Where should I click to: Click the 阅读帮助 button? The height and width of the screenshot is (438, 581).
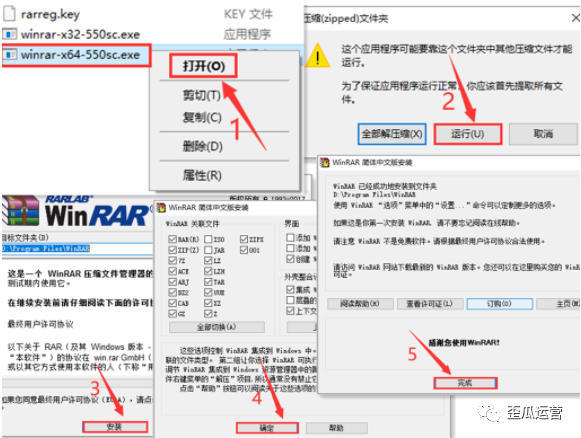[360, 304]
